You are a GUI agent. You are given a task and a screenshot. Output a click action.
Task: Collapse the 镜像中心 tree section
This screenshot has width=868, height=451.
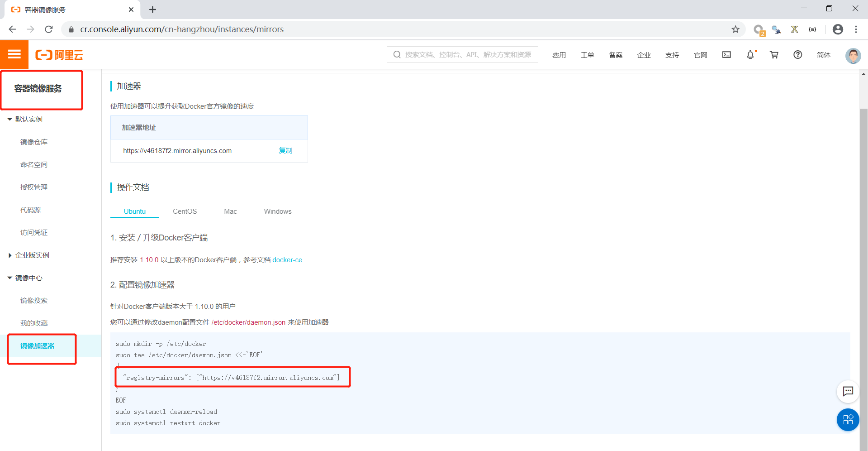click(9, 278)
